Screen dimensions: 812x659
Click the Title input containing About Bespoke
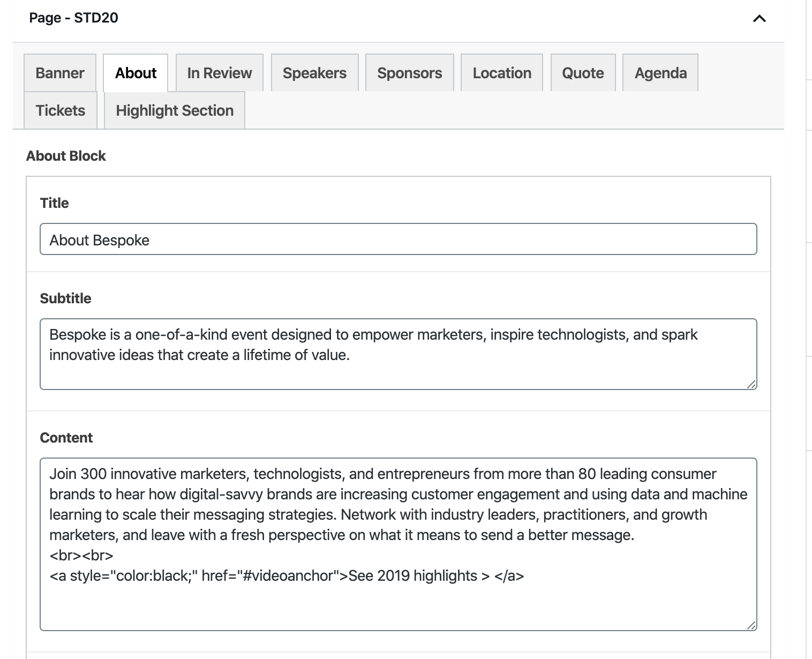(399, 239)
